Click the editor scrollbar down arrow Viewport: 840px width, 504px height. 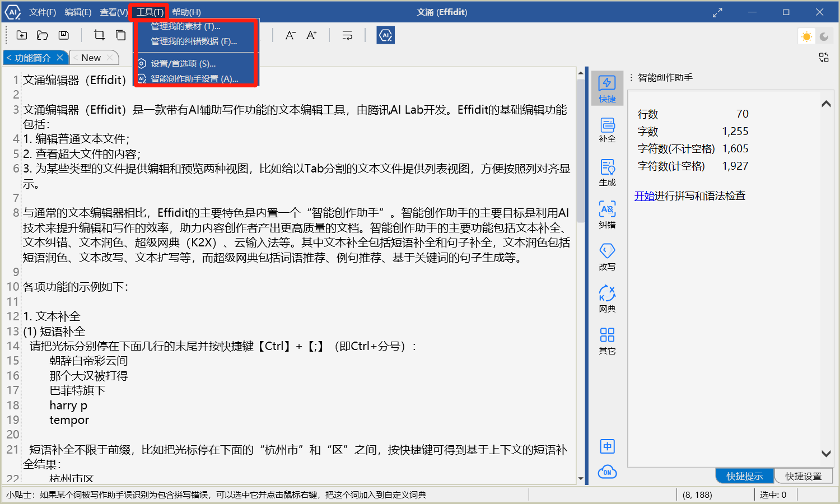pyautogui.click(x=581, y=479)
